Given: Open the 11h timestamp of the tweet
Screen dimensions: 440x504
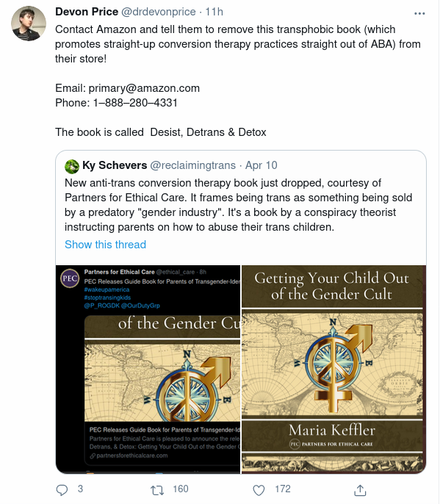Looking at the screenshot, I should point(214,12).
